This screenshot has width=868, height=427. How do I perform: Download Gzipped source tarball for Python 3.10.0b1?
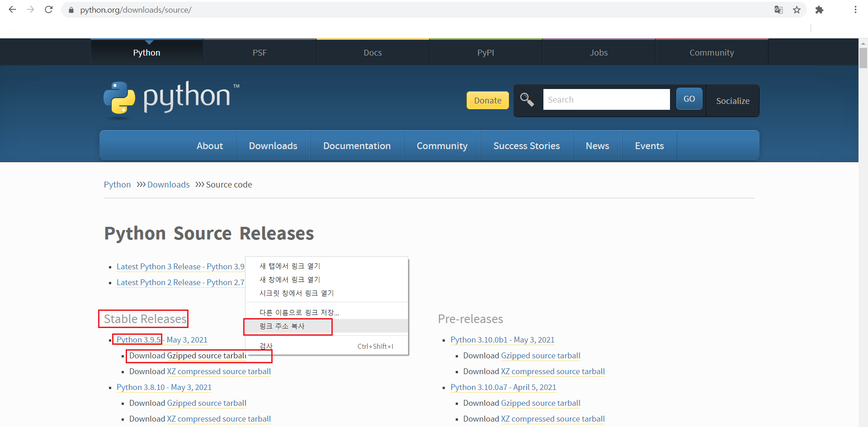point(541,356)
